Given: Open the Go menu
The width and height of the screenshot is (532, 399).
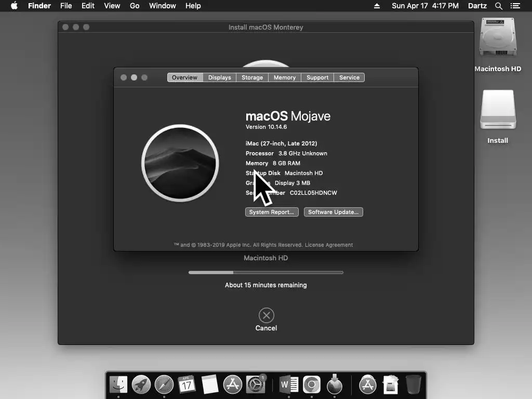Looking at the screenshot, I should pos(135,6).
